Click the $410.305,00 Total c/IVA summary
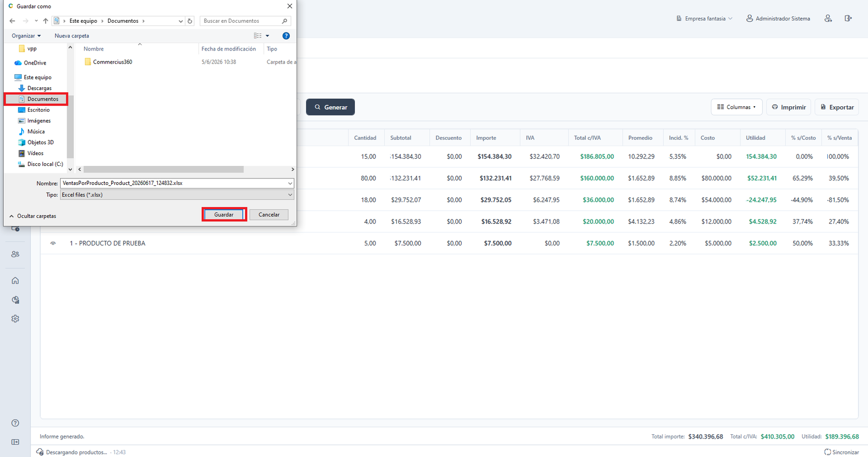868x457 pixels. (x=777, y=437)
